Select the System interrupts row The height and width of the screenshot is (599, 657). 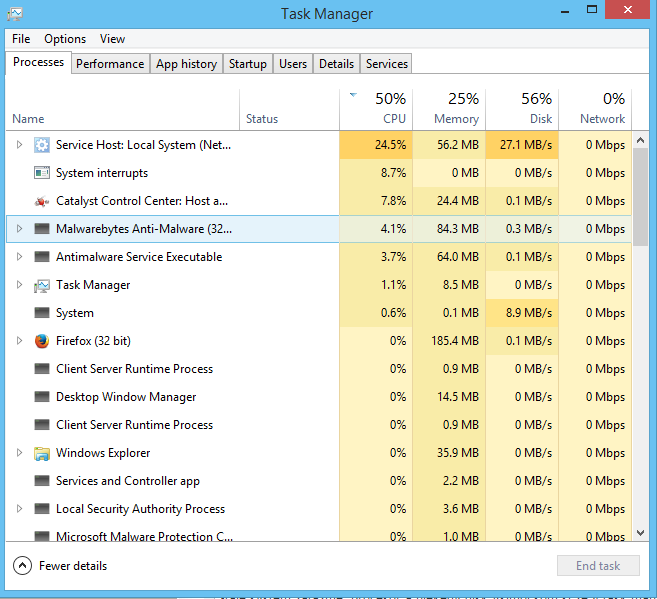pyautogui.click(x=318, y=173)
